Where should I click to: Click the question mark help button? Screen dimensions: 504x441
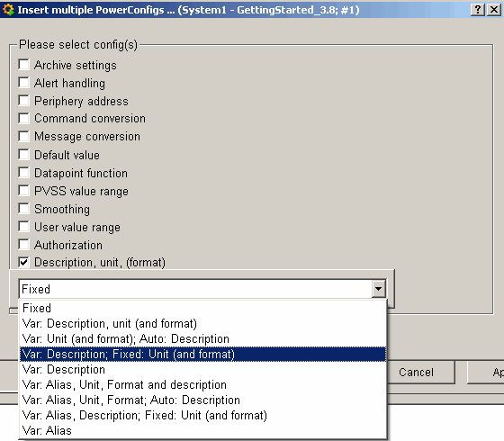click(x=478, y=10)
